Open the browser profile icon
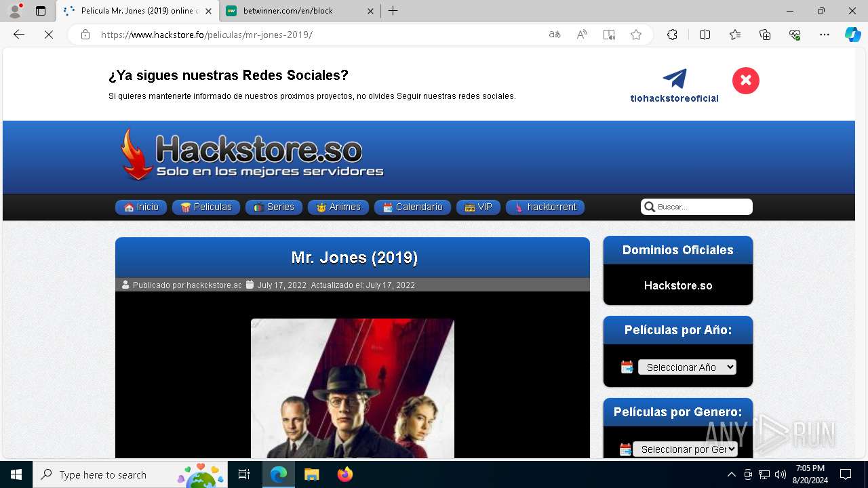The width and height of the screenshot is (868, 488). click(x=15, y=11)
